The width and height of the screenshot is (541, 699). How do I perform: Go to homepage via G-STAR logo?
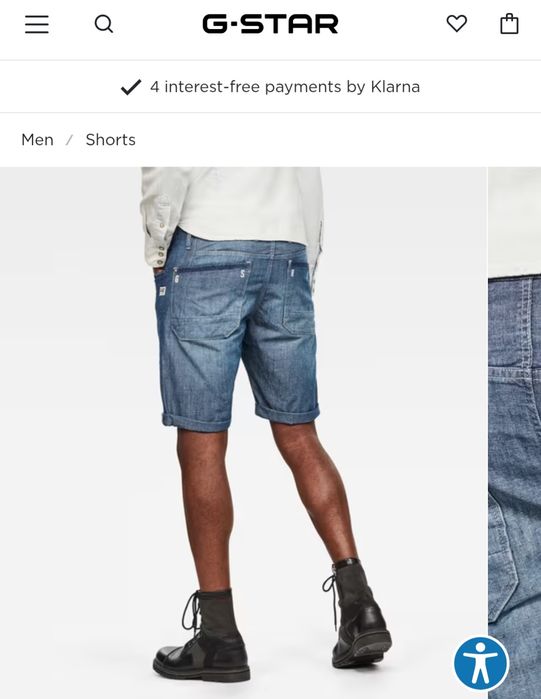(x=270, y=24)
